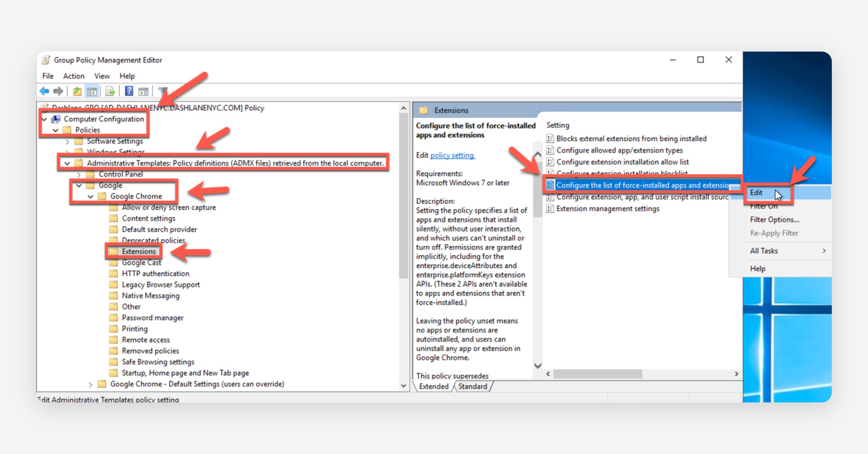Collapse the Google Chrome folder chevron
The height and width of the screenshot is (454, 868).
click(90, 197)
